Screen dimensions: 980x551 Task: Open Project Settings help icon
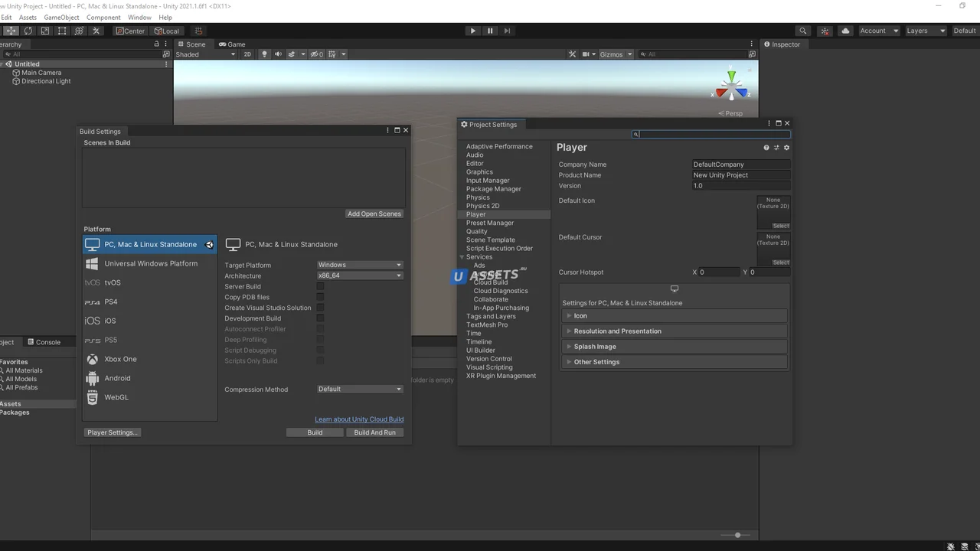(766, 148)
